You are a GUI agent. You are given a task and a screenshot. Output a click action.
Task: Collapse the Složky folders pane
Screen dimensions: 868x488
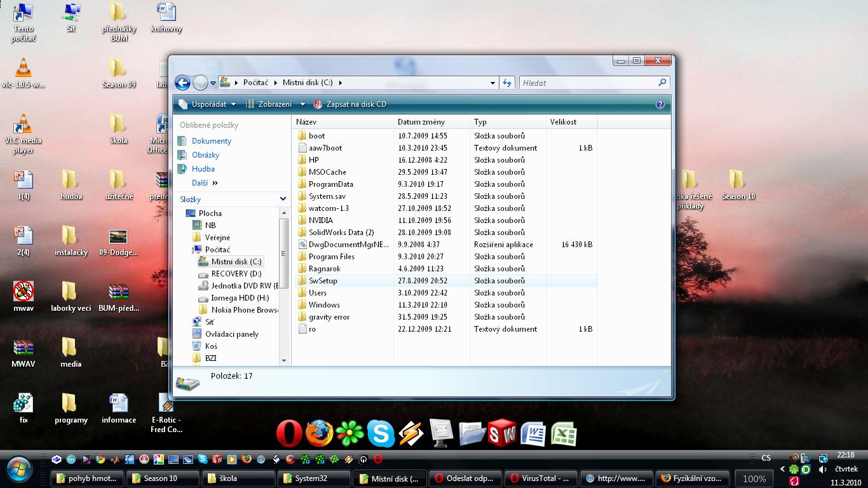point(283,200)
